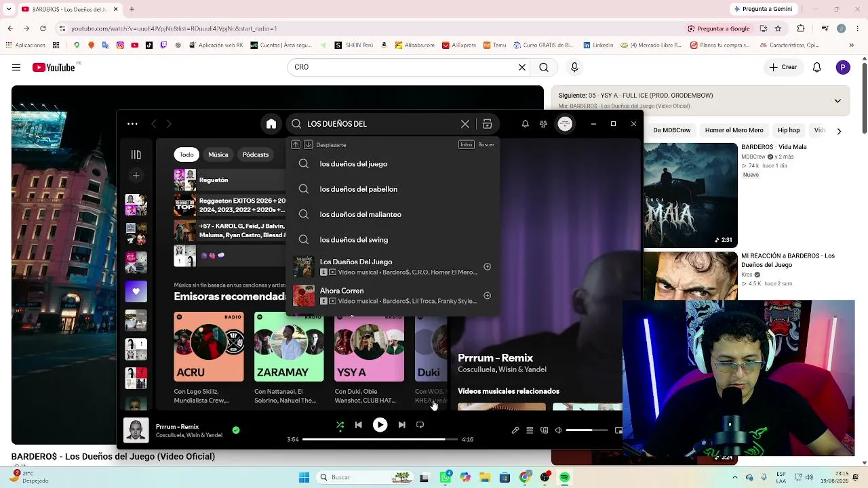Open the YouTube account avatar menu
Screen dimensions: 868x488
(x=843, y=67)
